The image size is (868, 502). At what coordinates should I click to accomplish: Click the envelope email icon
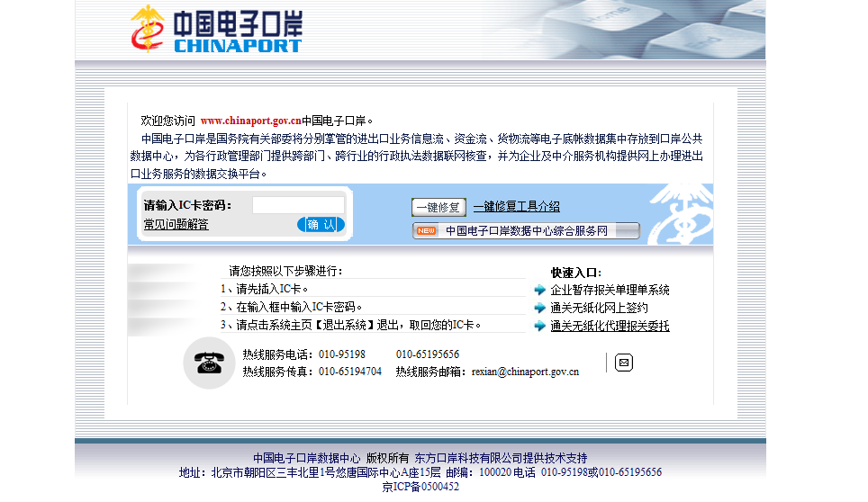click(x=624, y=363)
